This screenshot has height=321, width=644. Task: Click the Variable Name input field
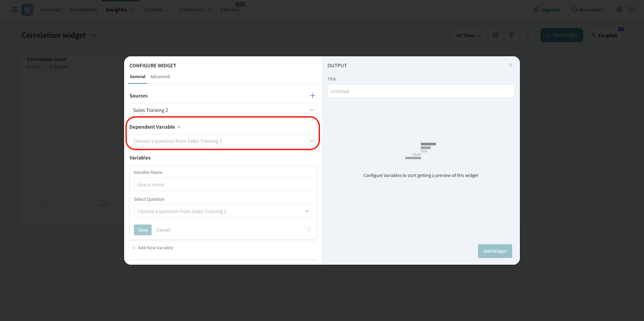(223, 185)
